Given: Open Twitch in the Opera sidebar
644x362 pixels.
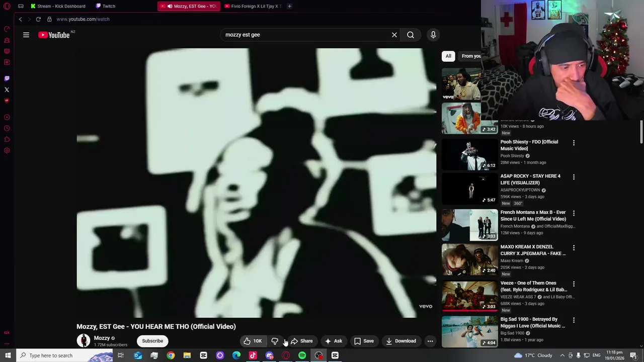Looking at the screenshot, I should click(7, 78).
